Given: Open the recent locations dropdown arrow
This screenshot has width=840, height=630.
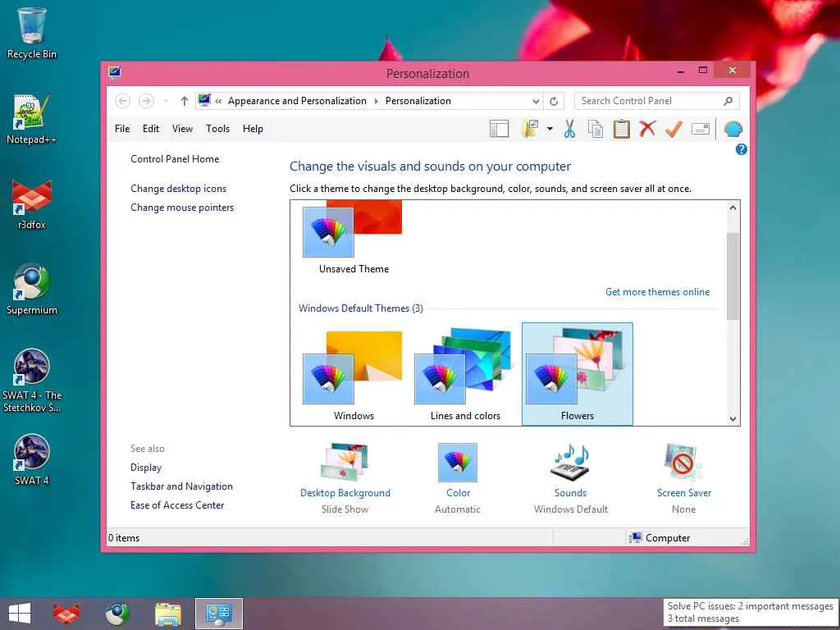Looking at the screenshot, I should point(166,101).
